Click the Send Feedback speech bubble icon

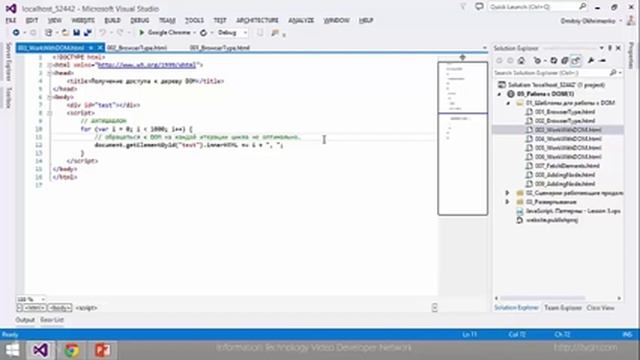(x=480, y=7)
